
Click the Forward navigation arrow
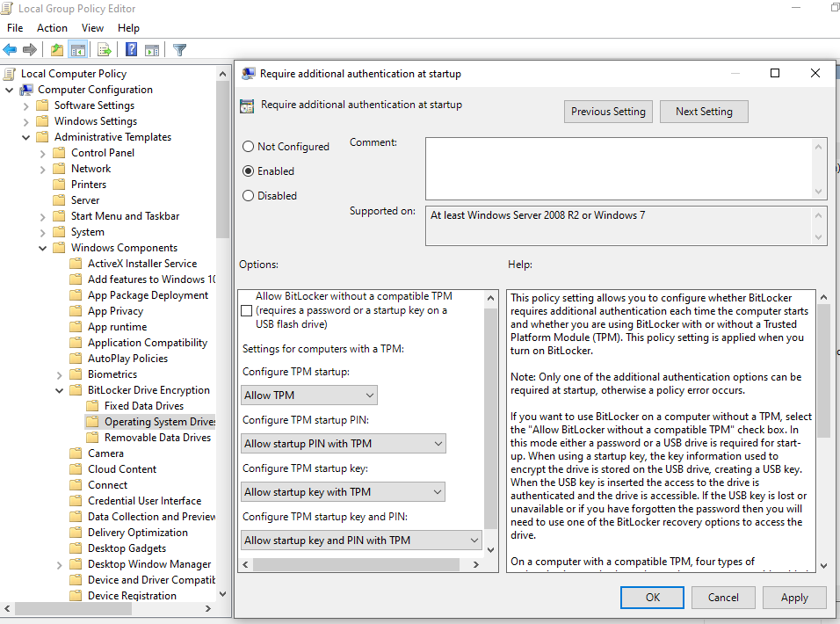[29, 49]
